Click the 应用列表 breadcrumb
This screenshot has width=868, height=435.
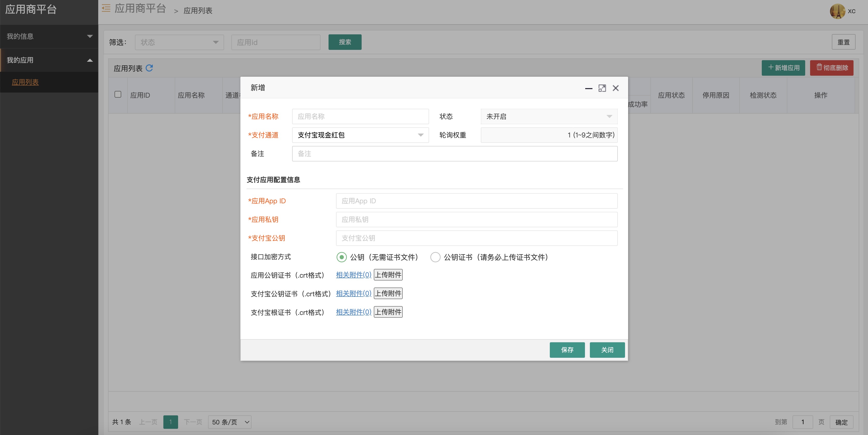198,11
